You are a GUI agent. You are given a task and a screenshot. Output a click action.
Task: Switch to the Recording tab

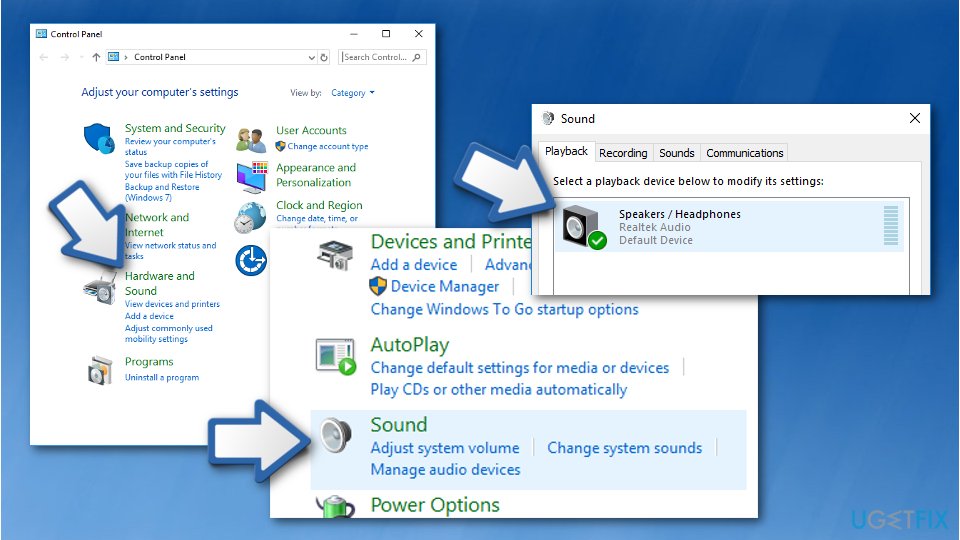tap(623, 153)
